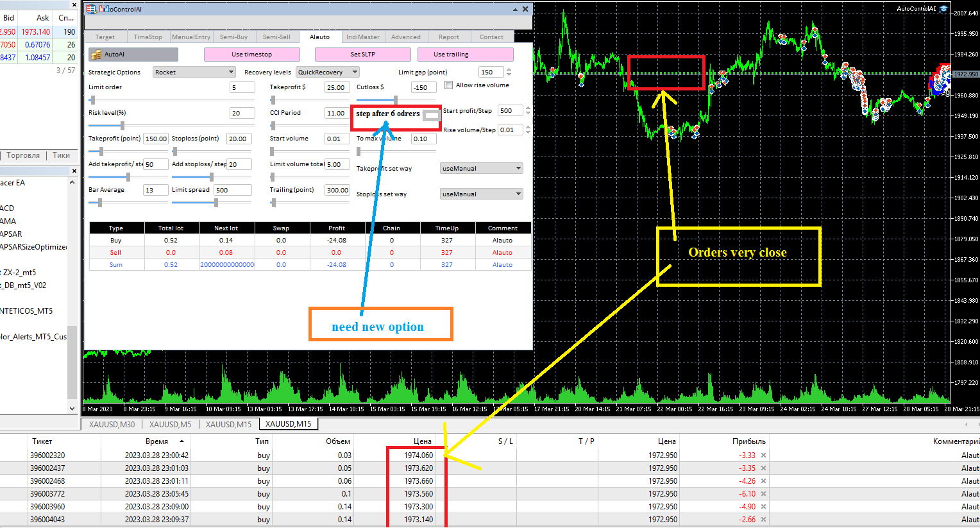The height and width of the screenshot is (528, 980).
Task: Click the Set SLTP button
Action: point(363,55)
